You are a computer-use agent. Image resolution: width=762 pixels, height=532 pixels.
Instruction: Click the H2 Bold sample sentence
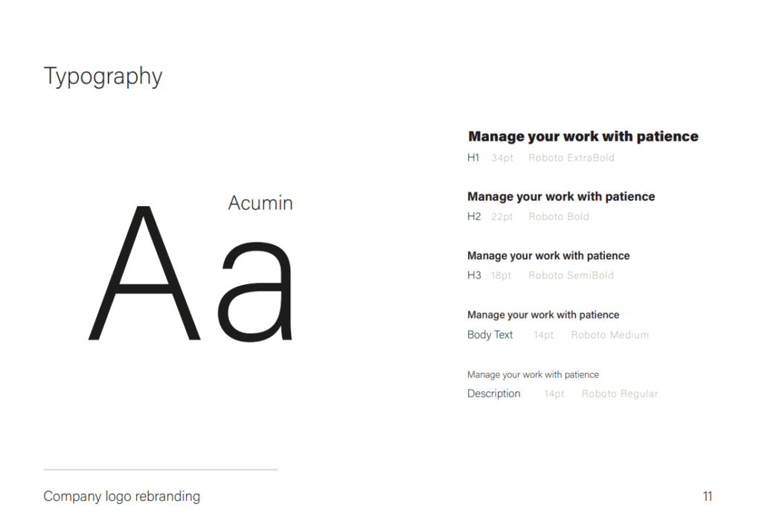click(561, 196)
